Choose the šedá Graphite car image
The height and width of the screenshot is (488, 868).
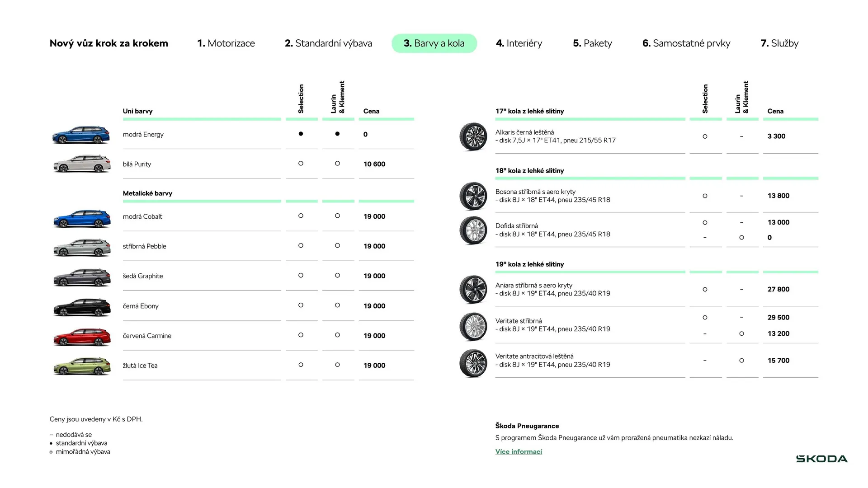[x=81, y=277]
